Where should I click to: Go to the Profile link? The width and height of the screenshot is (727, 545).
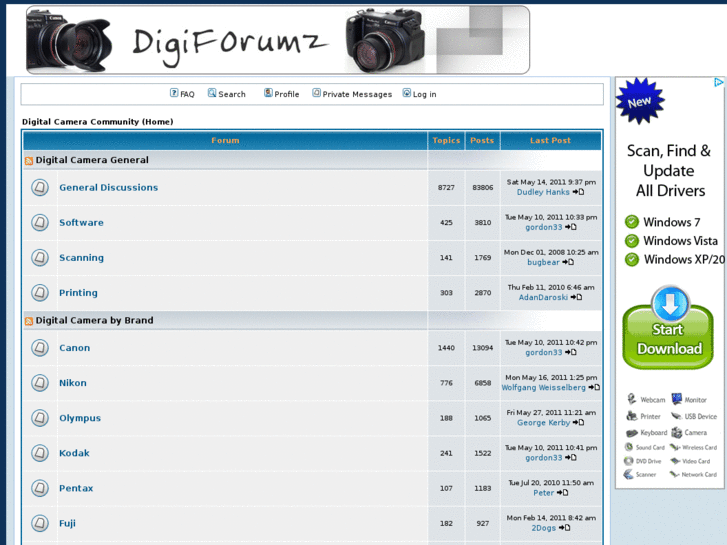pyautogui.click(x=287, y=94)
